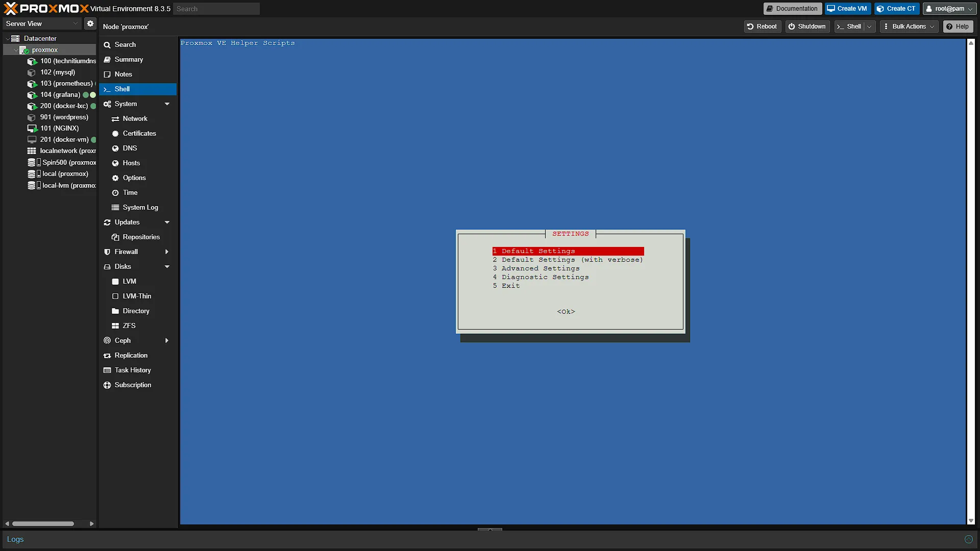Open the Bulk Actions dropdown
Viewport: 980px width, 551px height.
pyautogui.click(x=909, y=27)
